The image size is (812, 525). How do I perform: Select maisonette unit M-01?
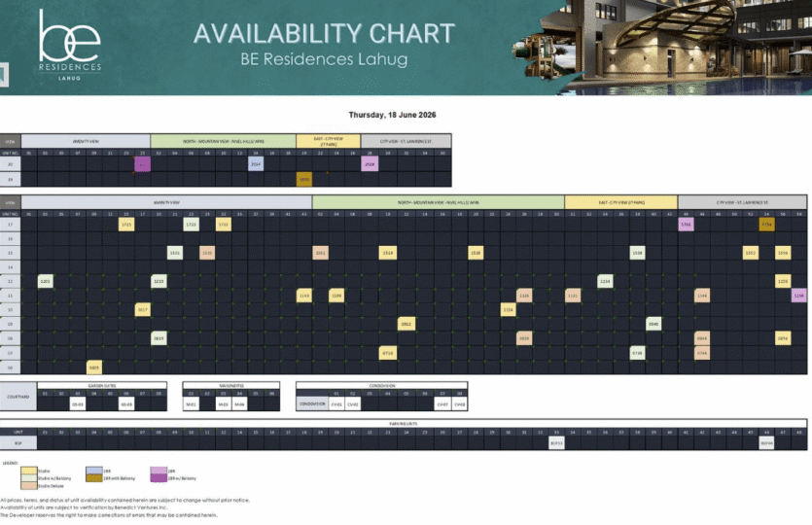192,403
